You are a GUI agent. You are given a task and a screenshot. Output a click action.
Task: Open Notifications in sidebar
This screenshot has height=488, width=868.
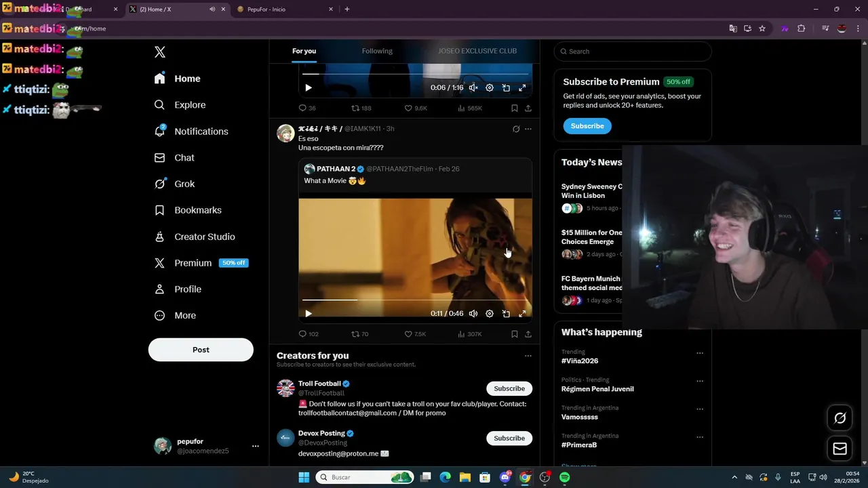coord(191,131)
